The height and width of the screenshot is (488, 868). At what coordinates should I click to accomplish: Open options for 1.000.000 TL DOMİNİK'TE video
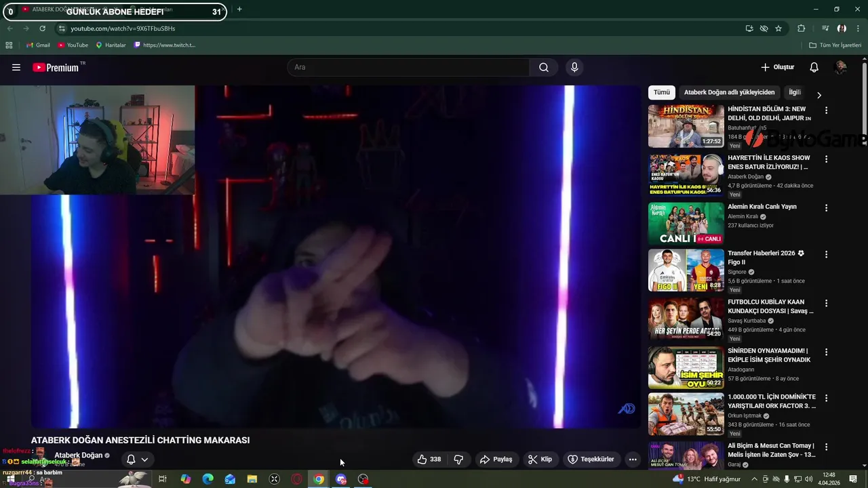pyautogui.click(x=826, y=398)
